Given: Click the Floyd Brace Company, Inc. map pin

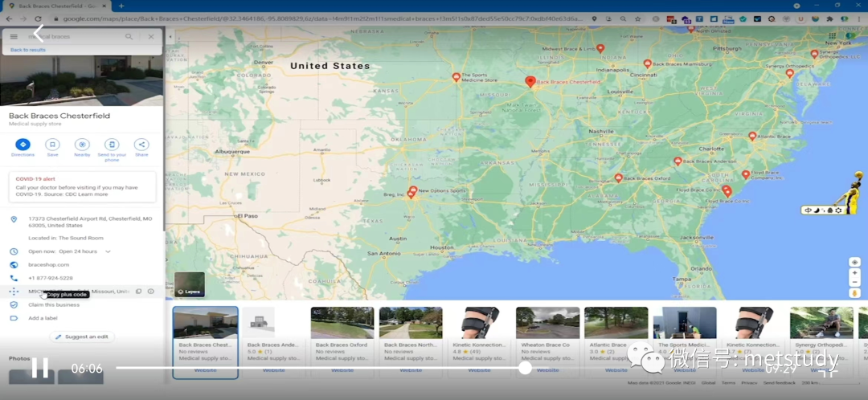Looking at the screenshot, I should click(746, 174).
